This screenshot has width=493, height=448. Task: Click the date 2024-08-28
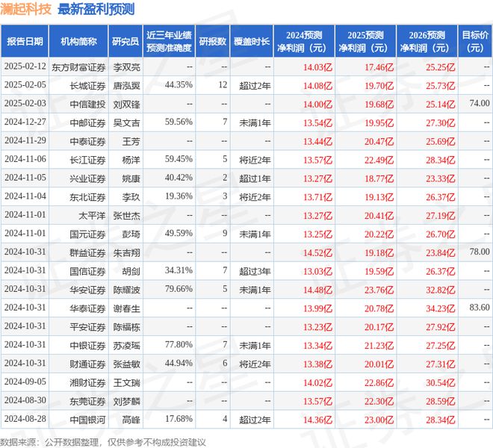(25, 419)
